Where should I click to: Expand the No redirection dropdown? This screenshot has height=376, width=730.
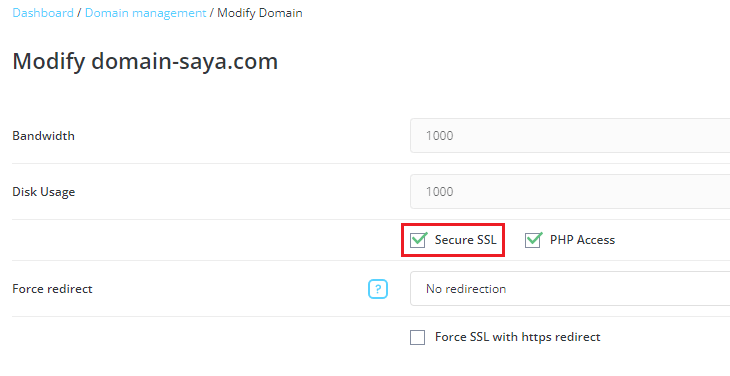(570, 289)
